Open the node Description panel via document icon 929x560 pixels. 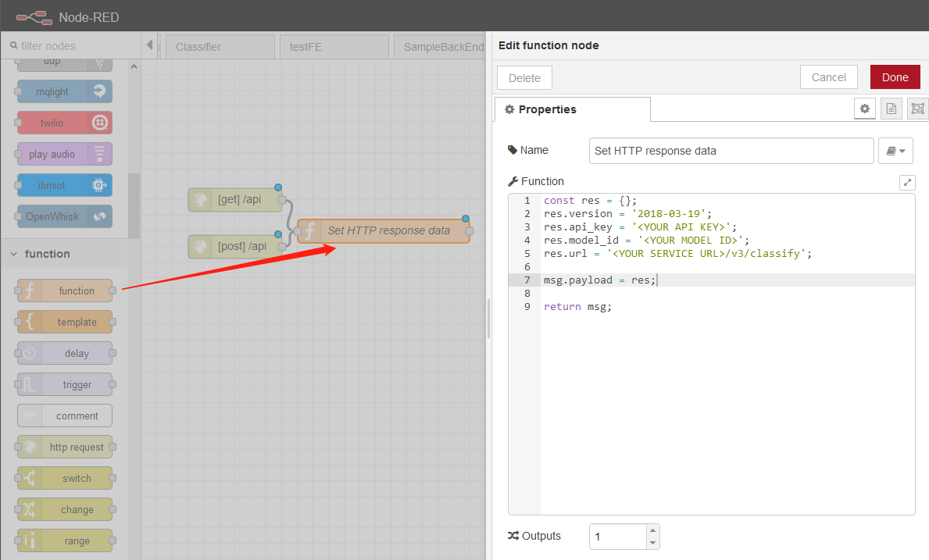coord(891,108)
